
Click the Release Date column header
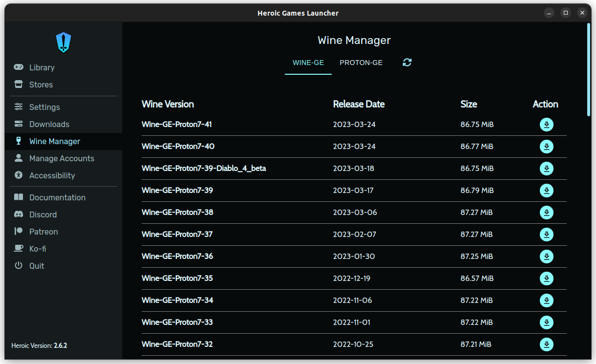tap(359, 104)
